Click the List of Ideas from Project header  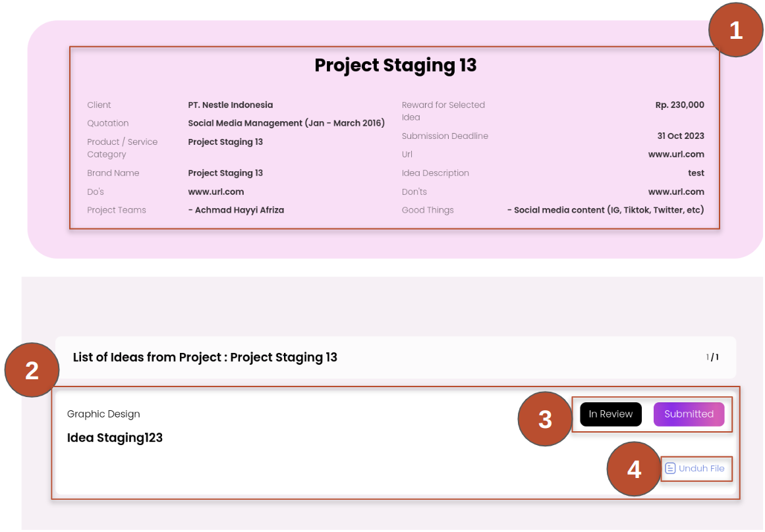click(x=205, y=358)
